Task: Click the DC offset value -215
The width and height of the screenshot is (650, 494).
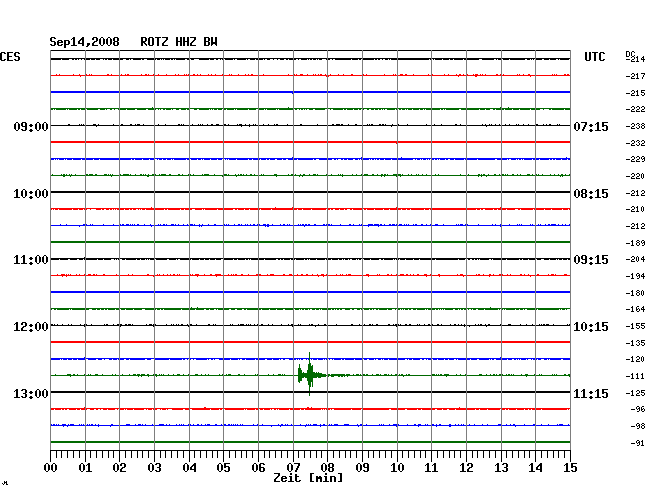Action: coord(635,93)
